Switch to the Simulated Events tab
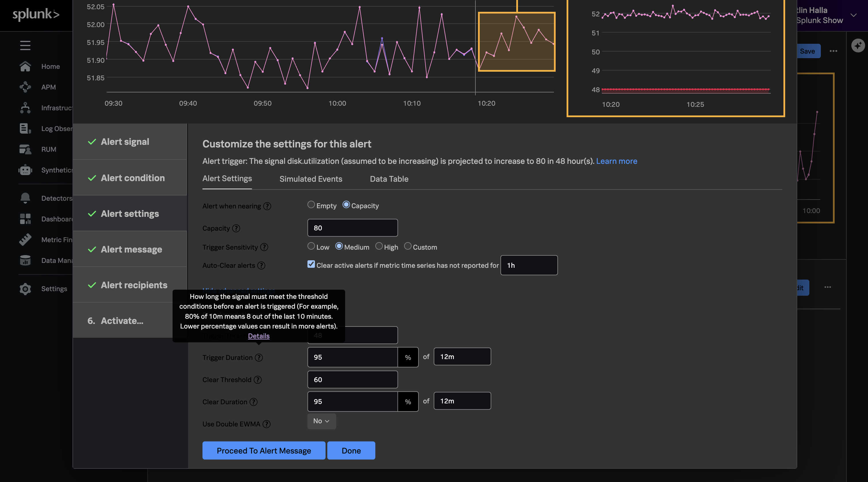The image size is (868, 482). coord(311,179)
